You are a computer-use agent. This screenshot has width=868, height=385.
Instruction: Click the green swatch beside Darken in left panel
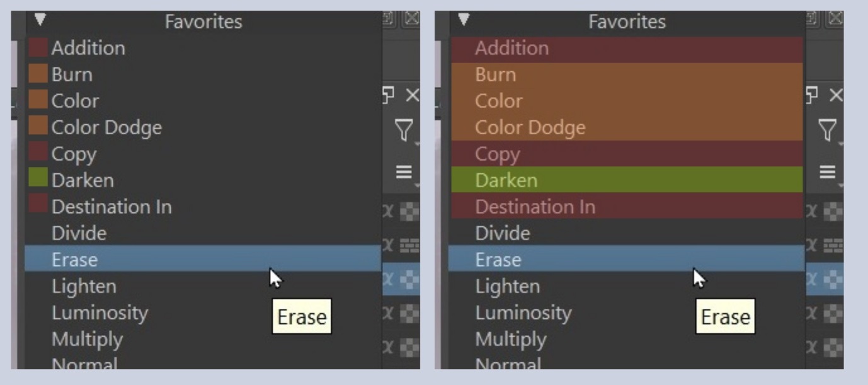point(38,179)
